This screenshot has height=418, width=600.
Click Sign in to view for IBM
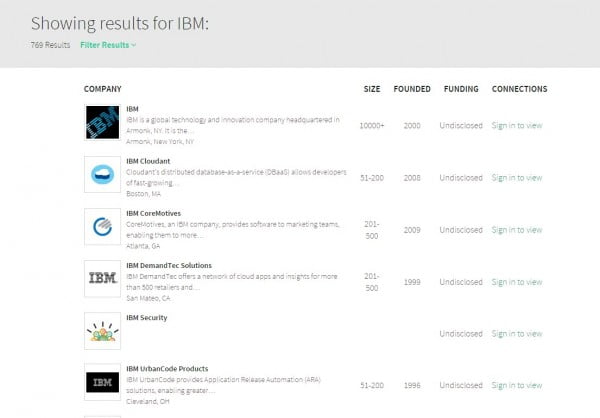click(x=517, y=125)
